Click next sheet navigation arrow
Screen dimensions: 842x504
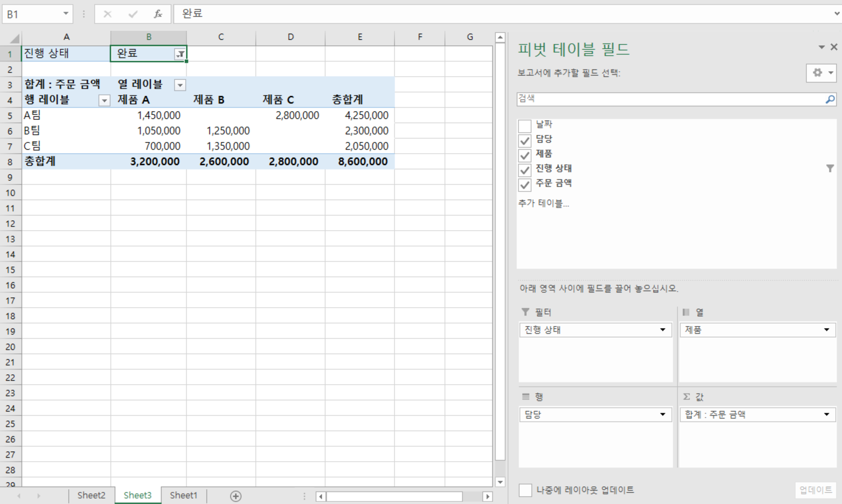coord(38,496)
